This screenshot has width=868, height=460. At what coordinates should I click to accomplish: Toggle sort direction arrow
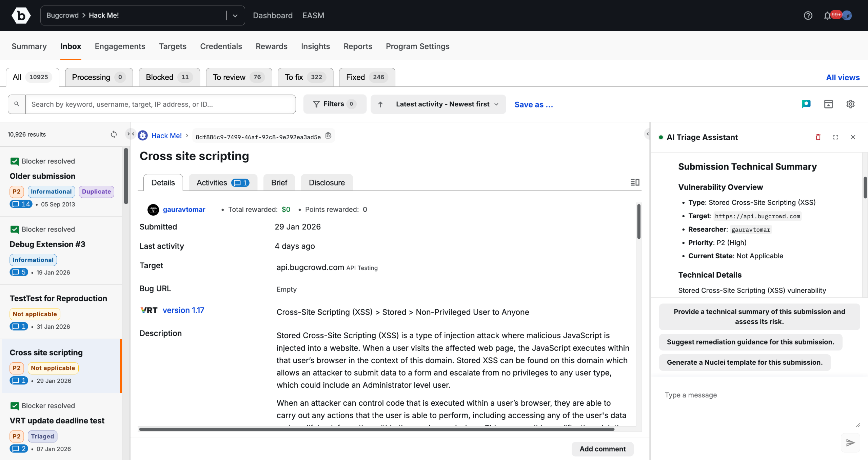pyautogui.click(x=380, y=104)
